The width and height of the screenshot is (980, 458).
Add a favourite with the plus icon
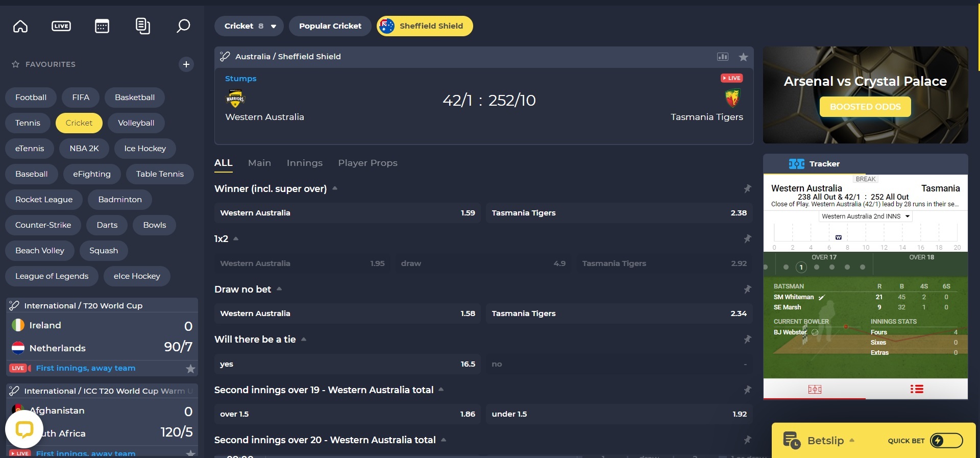point(186,64)
